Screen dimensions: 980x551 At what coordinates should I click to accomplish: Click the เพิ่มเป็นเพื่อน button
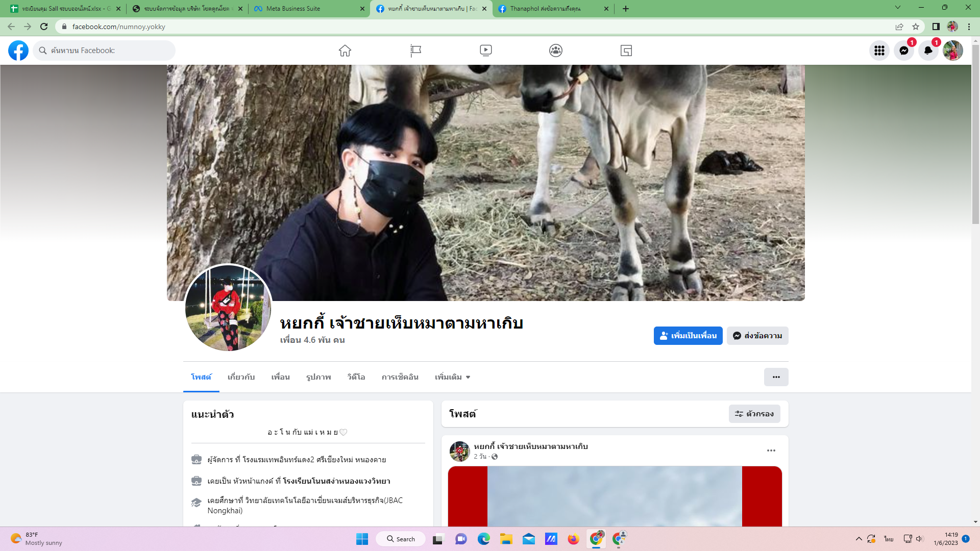688,336
